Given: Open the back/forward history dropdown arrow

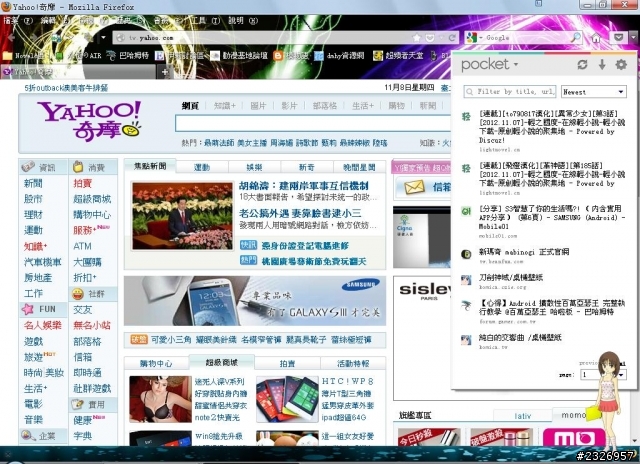Looking at the screenshot, I should [x=104, y=38].
